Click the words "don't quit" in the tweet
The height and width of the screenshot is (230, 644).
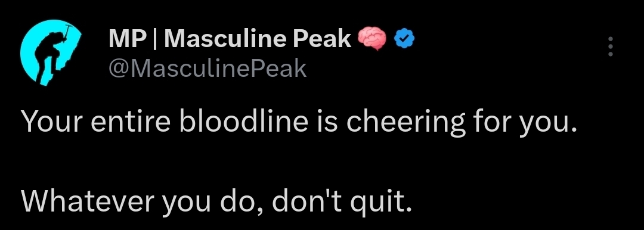click(341, 202)
